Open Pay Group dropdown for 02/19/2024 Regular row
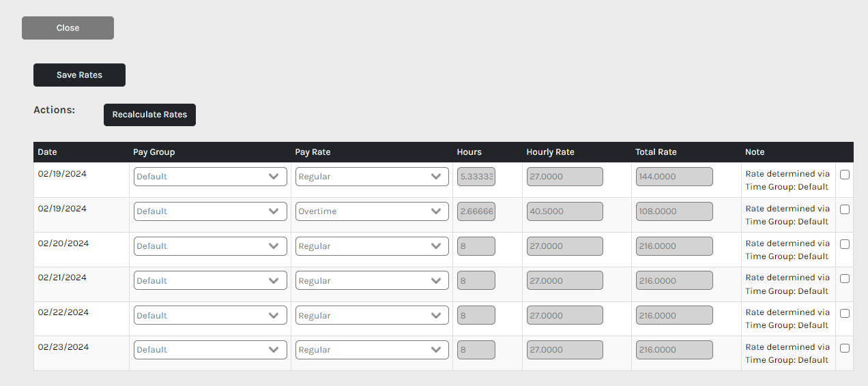 (x=210, y=177)
